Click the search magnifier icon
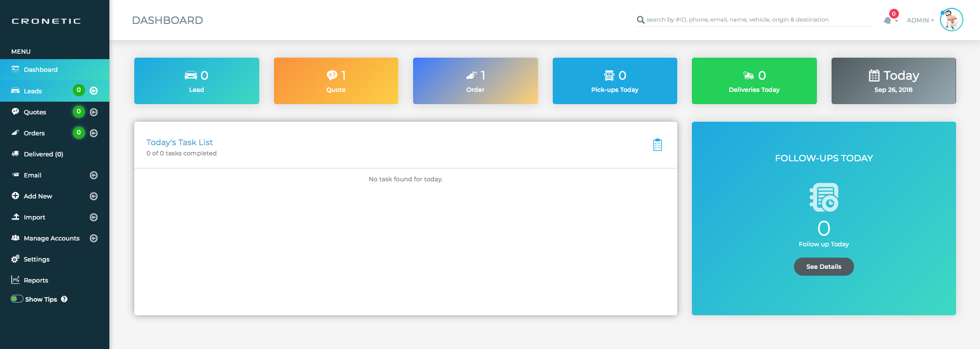980x349 pixels. coord(641,20)
